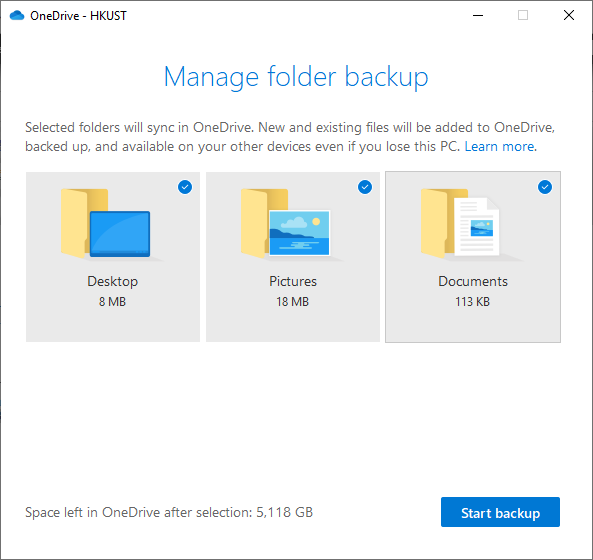Click the Desktop folder name label

click(x=113, y=281)
